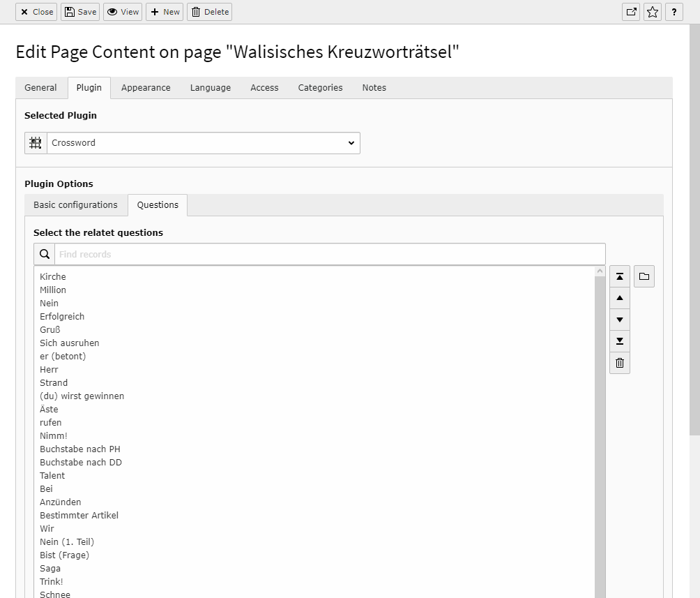Create a New content element
The image size is (700, 598).
165,12
